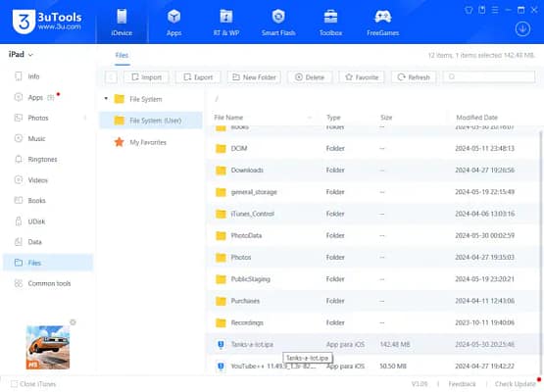
Task: Select File System (User) in tree
Action: click(x=151, y=121)
